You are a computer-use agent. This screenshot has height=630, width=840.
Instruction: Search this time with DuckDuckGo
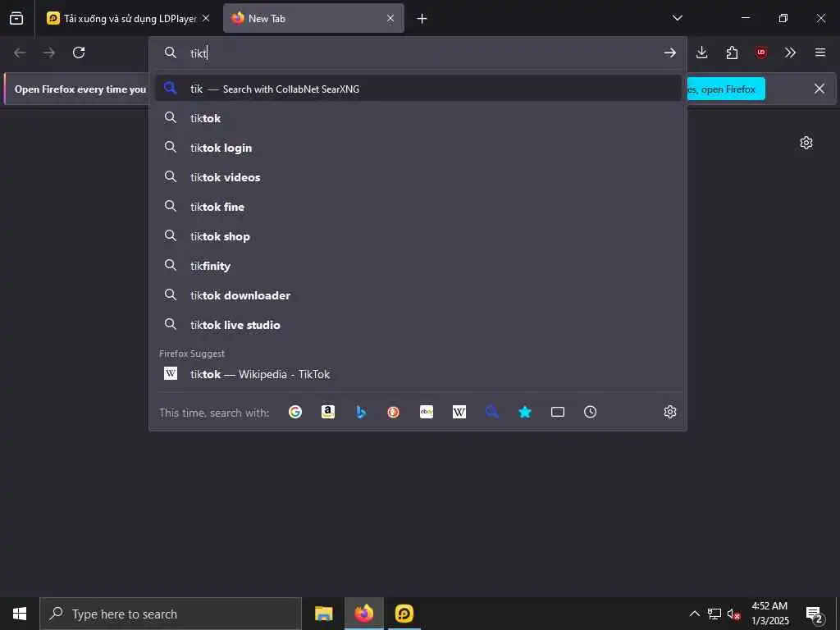tap(393, 412)
